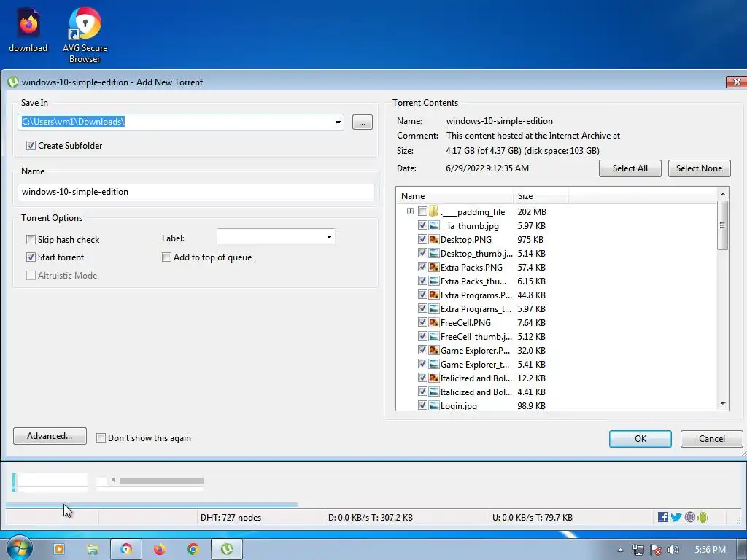
Task: Close the Add New Torrent dialog
Action: coord(736,82)
